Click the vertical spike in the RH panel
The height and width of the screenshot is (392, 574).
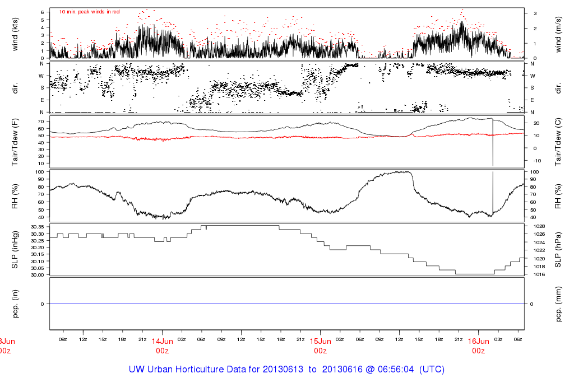coord(493,190)
